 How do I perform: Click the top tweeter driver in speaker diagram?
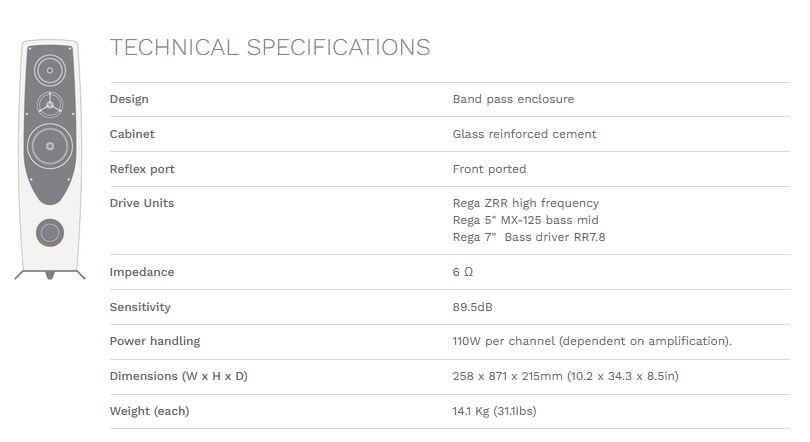[50, 70]
